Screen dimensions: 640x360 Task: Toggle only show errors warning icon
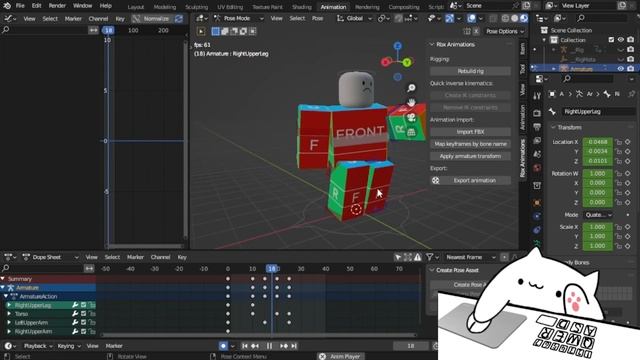click(418, 257)
